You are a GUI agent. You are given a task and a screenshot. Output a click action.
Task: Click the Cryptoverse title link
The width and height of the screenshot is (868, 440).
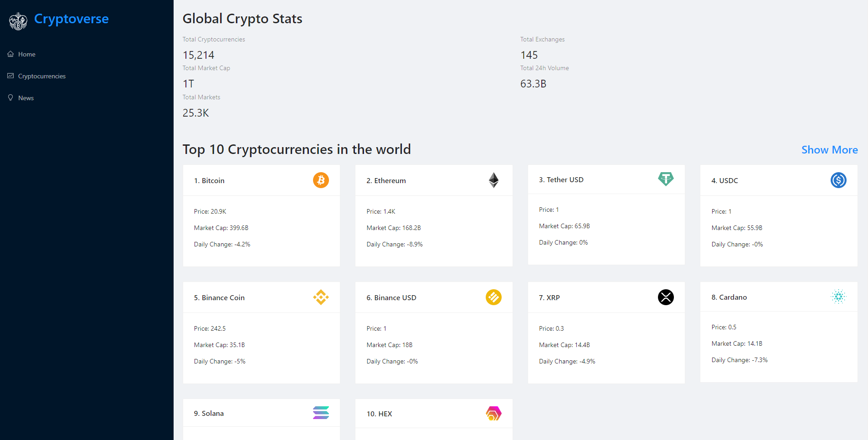click(x=71, y=19)
